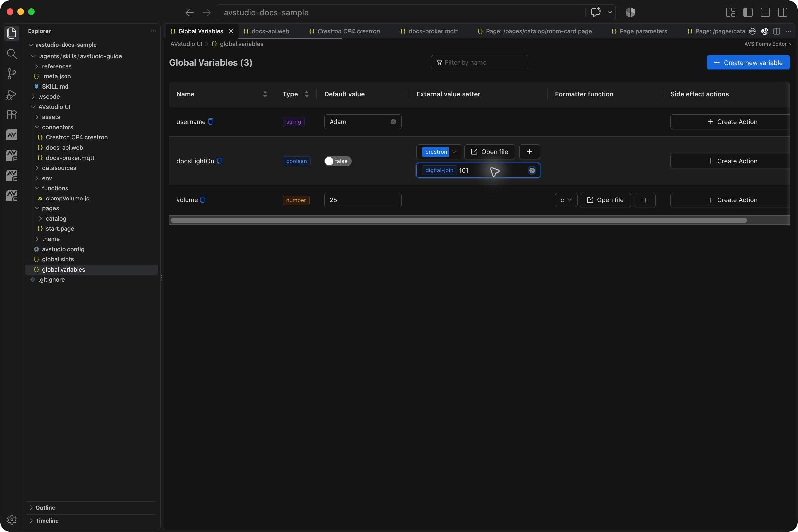The image size is (798, 532).
Task: Add another external value setter with plus
Action: pos(530,152)
